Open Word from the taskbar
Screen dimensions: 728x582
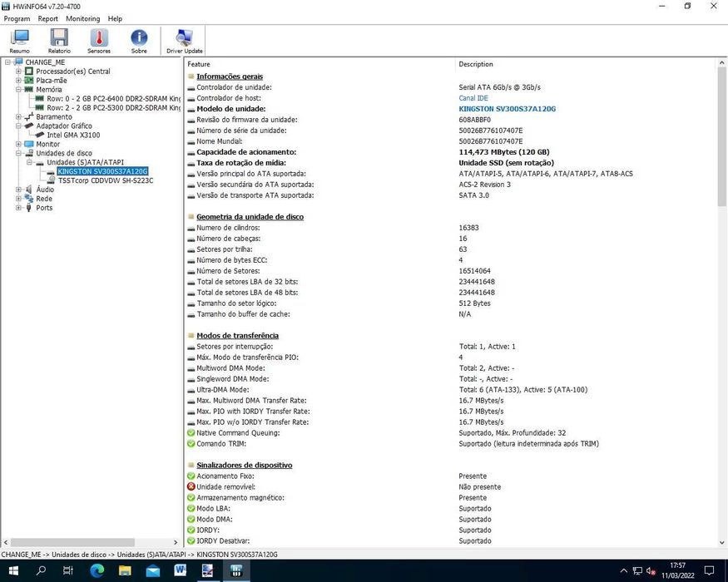181,570
